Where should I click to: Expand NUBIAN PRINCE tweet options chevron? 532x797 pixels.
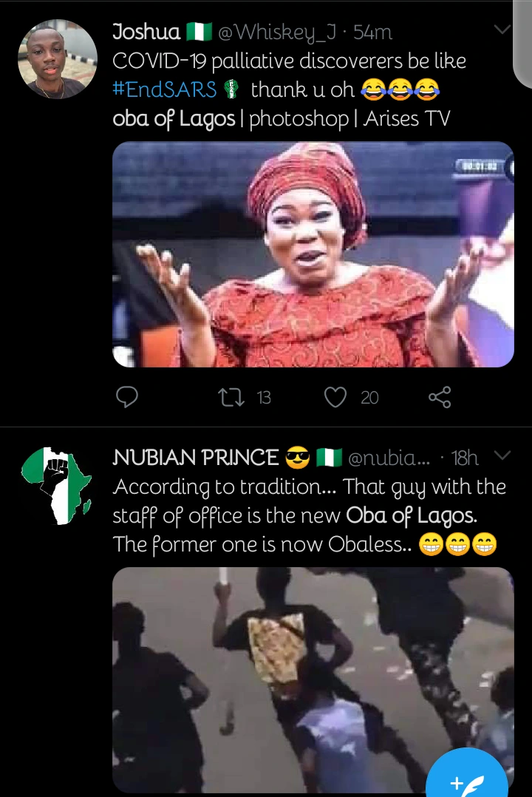[x=502, y=456]
